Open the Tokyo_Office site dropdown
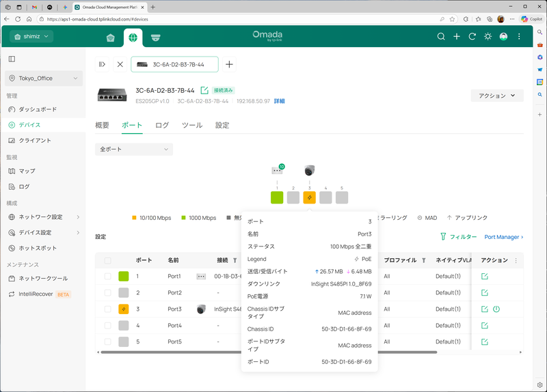The height and width of the screenshot is (392, 547). click(x=44, y=79)
